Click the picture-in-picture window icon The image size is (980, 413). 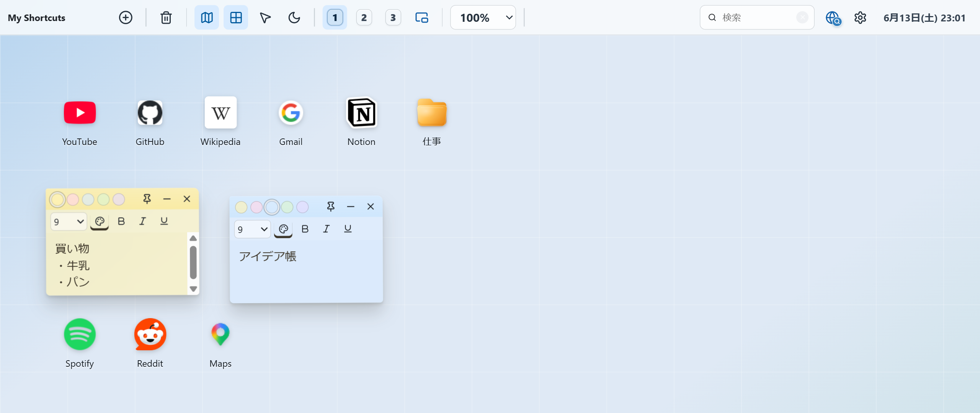click(422, 18)
